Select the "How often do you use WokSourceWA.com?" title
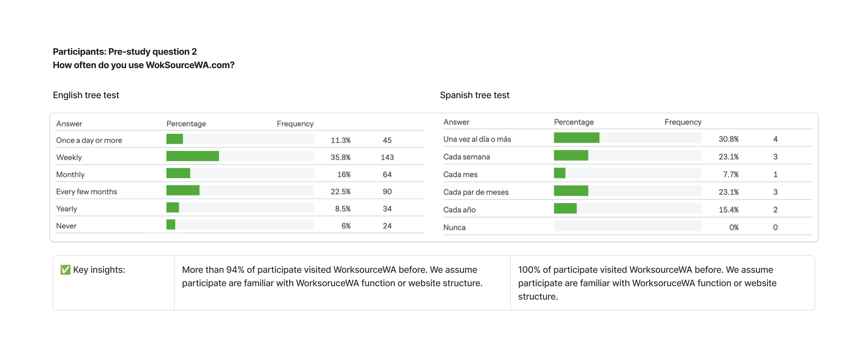 [x=143, y=65]
